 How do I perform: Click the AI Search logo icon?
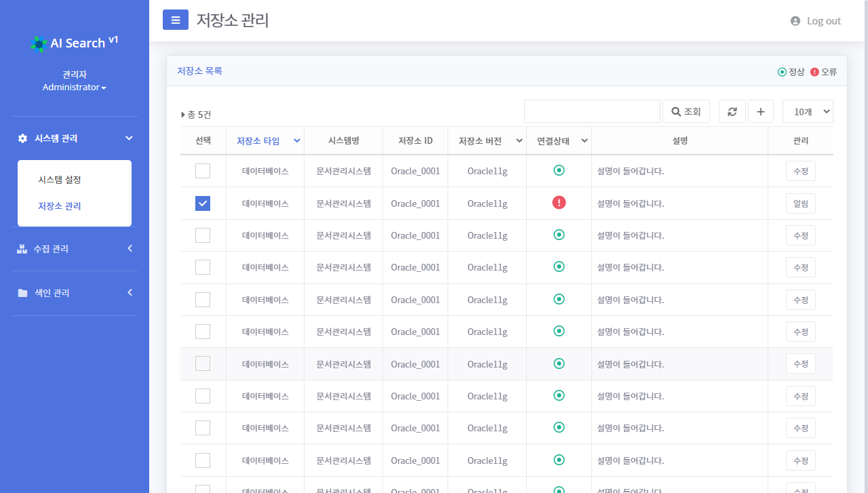point(39,43)
